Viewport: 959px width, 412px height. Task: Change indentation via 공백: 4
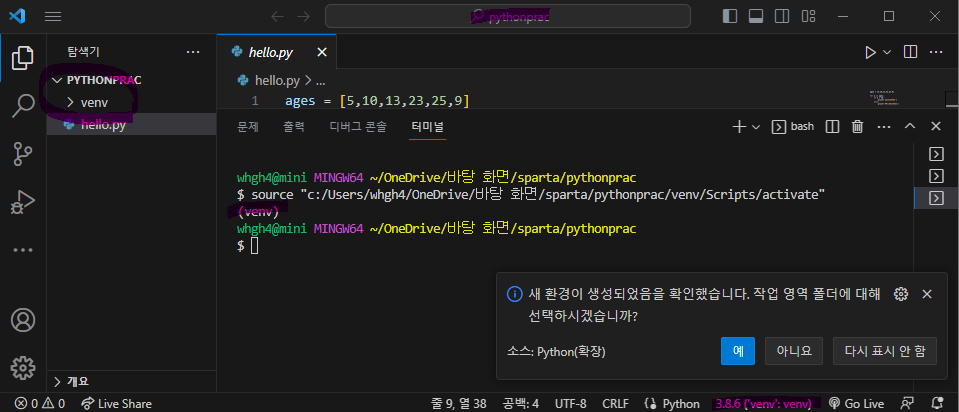click(520, 404)
